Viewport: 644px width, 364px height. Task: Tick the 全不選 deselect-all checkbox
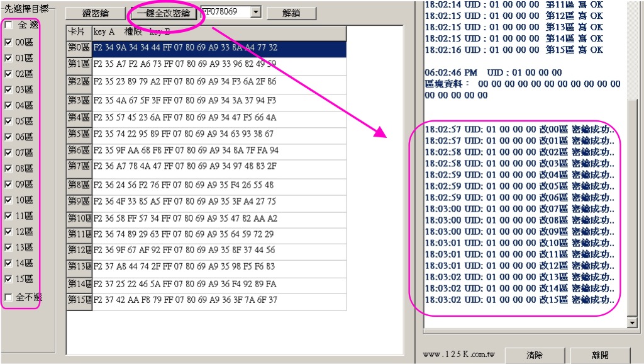(x=8, y=297)
